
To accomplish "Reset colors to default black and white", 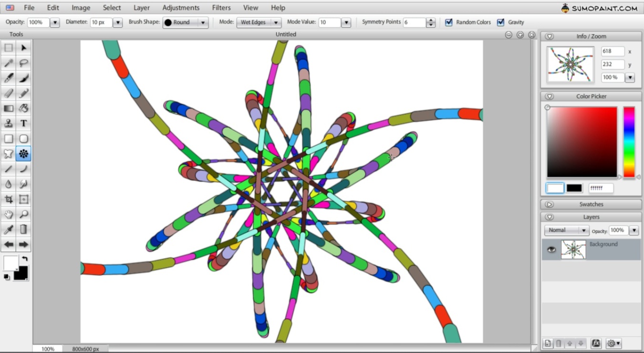I will pos(7,277).
